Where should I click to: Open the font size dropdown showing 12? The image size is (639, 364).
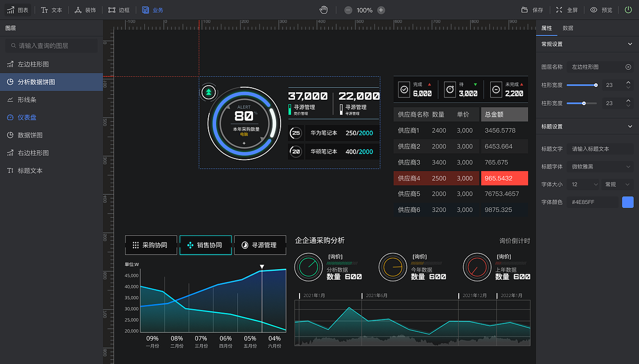click(583, 184)
